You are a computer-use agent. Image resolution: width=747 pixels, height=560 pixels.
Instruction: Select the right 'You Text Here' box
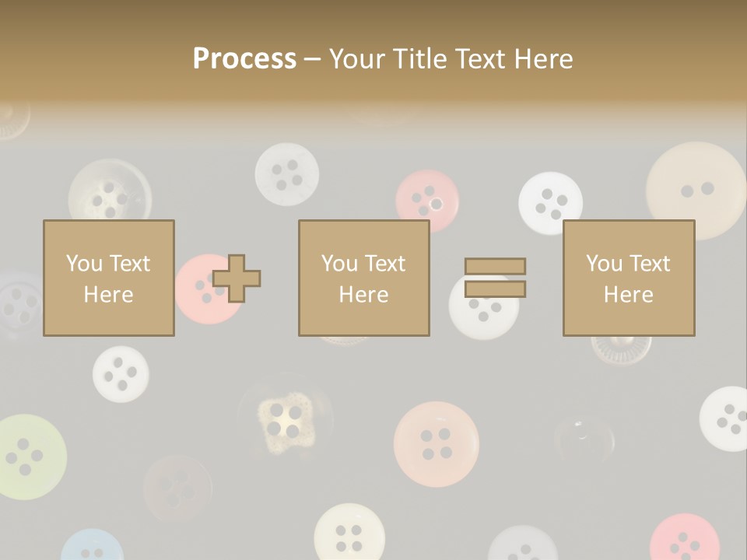[628, 278]
